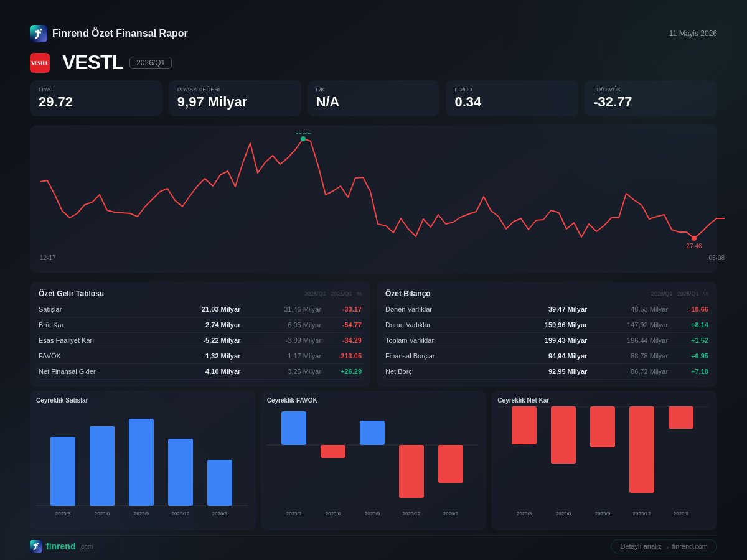Click the VESTL ticker title
The image size is (747, 560).
pyautogui.click(x=93, y=62)
